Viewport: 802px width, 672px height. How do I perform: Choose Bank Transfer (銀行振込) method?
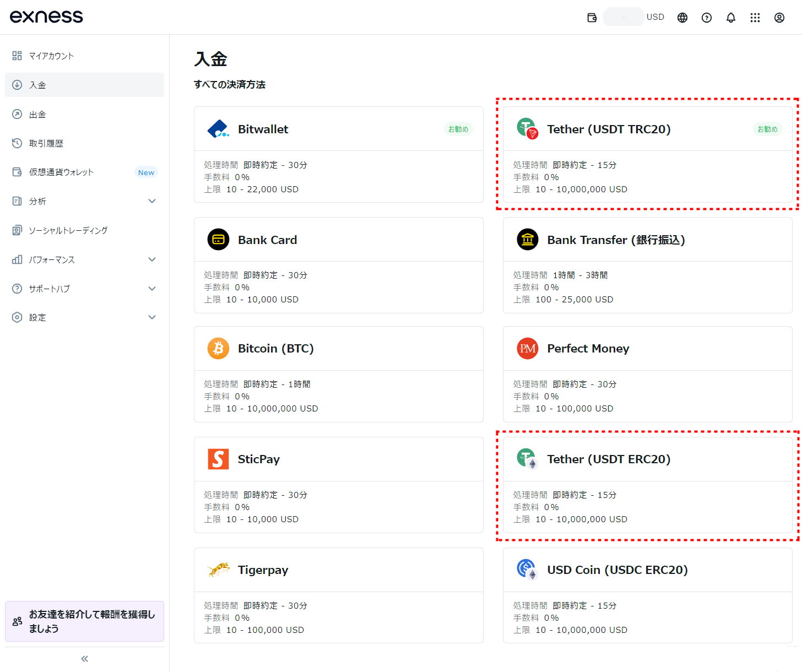648,265
